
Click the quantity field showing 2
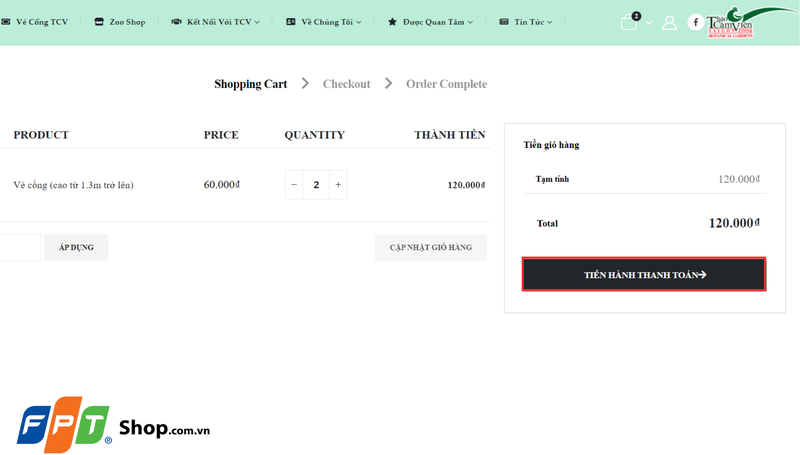tap(316, 185)
